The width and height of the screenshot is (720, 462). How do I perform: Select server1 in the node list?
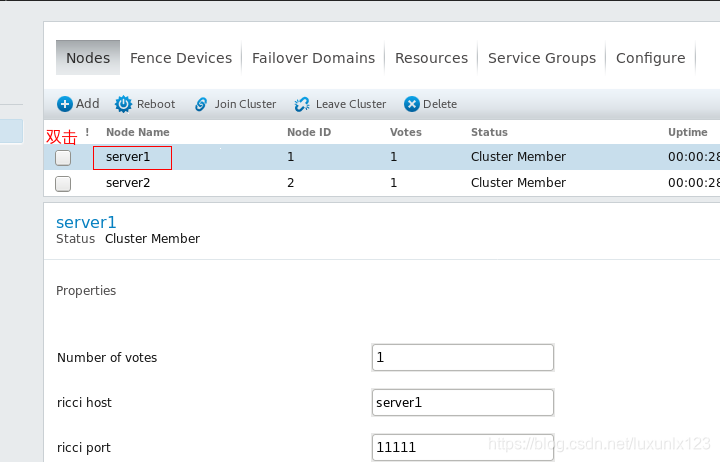pos(128,157)
